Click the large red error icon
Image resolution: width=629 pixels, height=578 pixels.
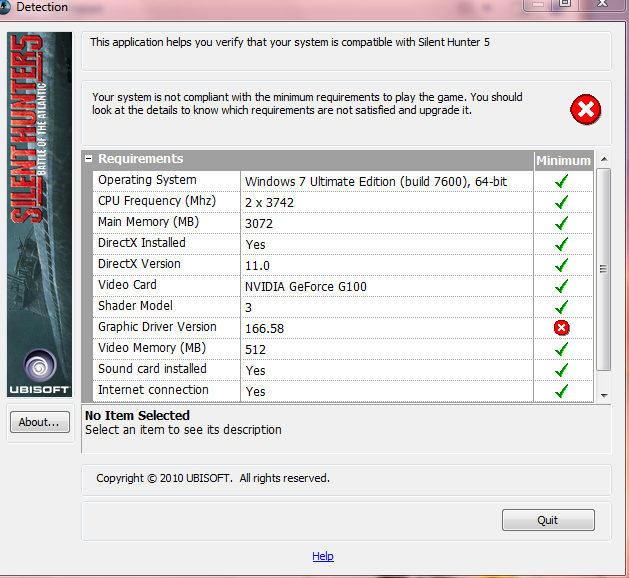585,110
